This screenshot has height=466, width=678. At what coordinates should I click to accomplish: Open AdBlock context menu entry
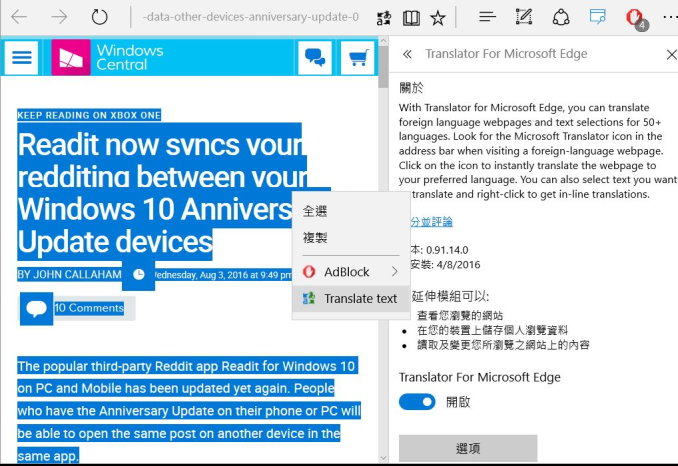pos(351,272)
